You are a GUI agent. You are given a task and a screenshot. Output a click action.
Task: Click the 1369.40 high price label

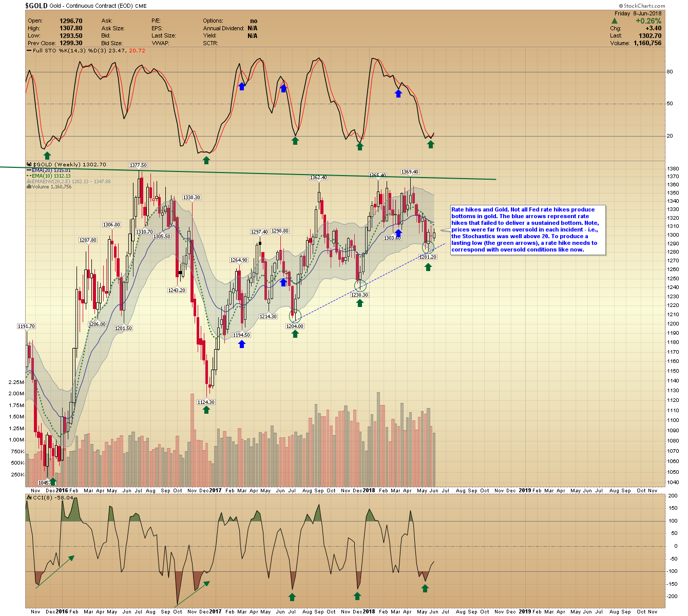(410, 172)
